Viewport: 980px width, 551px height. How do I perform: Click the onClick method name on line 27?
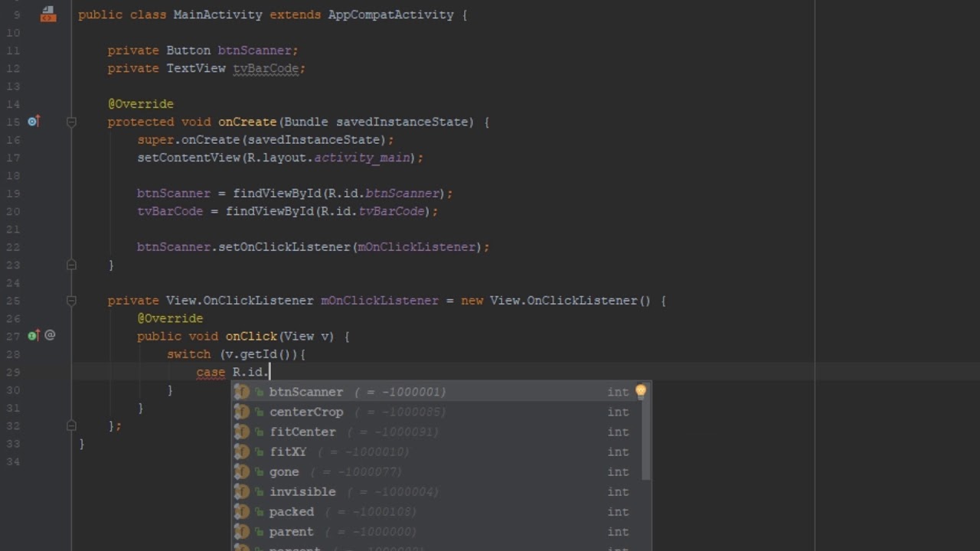click(251, 336)
